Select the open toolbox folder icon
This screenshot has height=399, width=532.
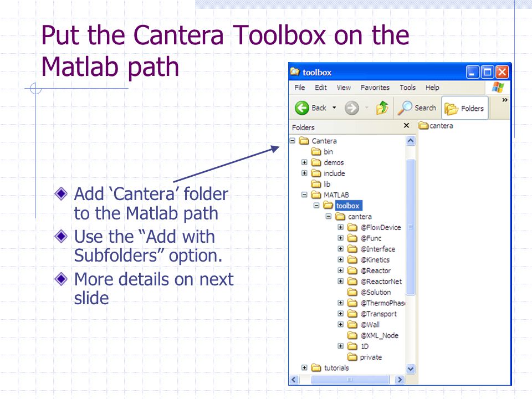[328, 205]
